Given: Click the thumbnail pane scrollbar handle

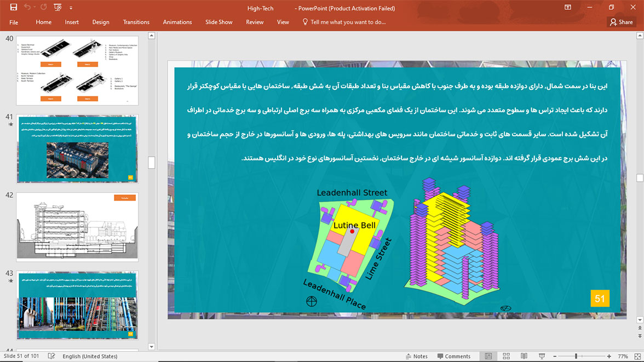Looking at the screenshot, I should [152, 163].
